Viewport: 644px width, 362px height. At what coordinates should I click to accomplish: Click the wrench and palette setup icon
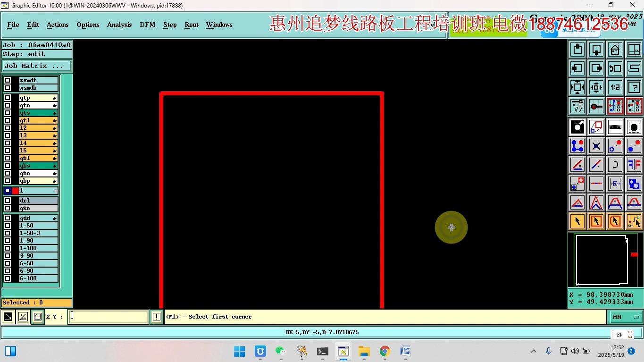point(577,106)
